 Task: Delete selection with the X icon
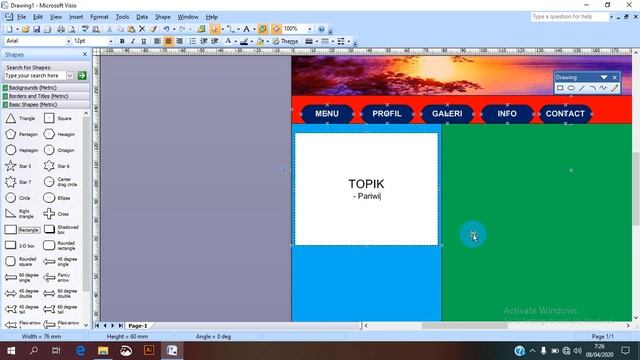coord(142,29)
